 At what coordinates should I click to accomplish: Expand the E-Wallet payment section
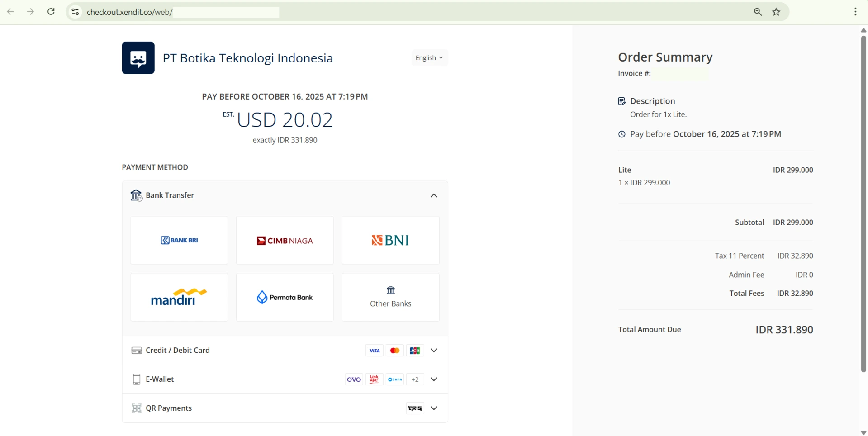click(434, 379)
